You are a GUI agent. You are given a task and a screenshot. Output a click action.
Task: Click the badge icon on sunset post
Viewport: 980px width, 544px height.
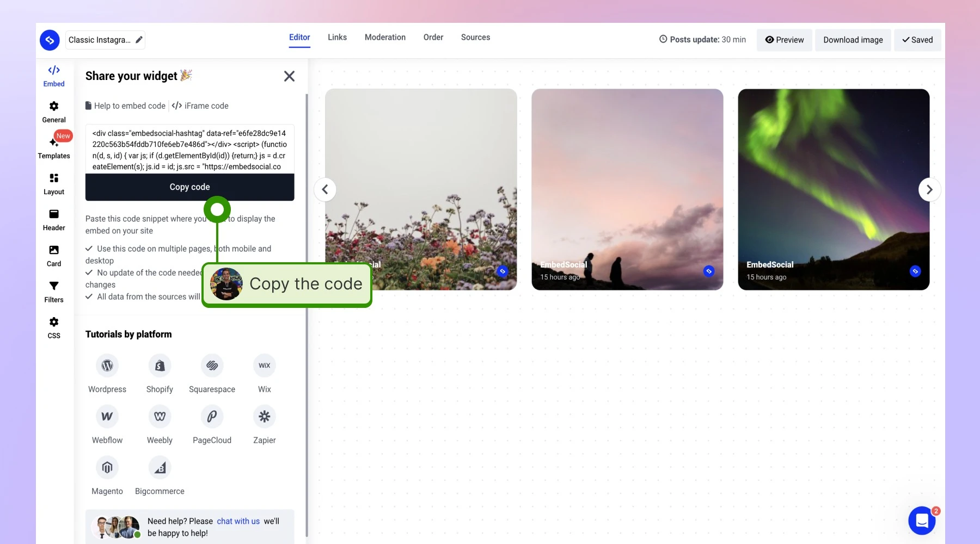pyautogui.click(x=709, y=271)
